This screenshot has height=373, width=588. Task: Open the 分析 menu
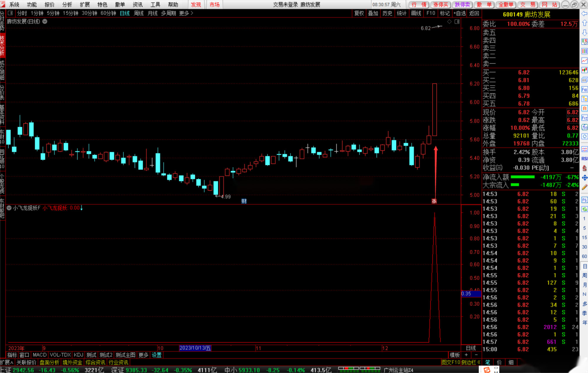[x=67, y=4]
